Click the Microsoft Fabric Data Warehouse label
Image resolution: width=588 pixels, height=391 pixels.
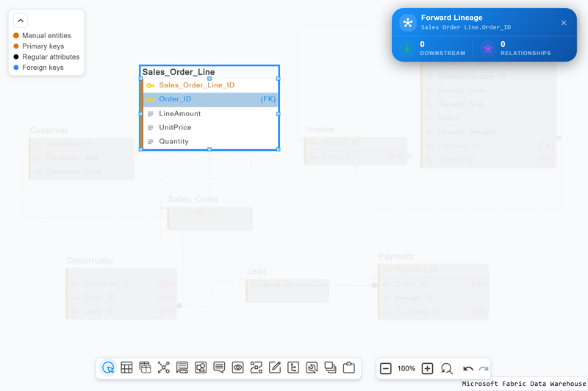coord(523,384)
